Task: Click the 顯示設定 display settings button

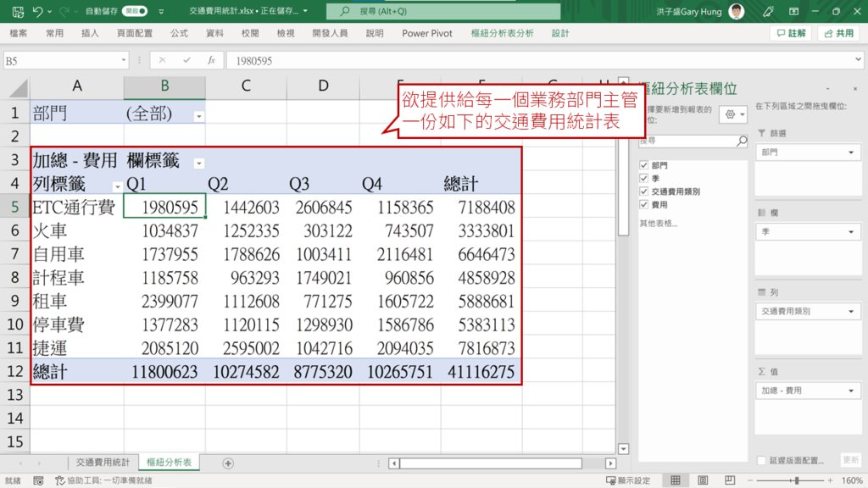Action: point(628,480)
